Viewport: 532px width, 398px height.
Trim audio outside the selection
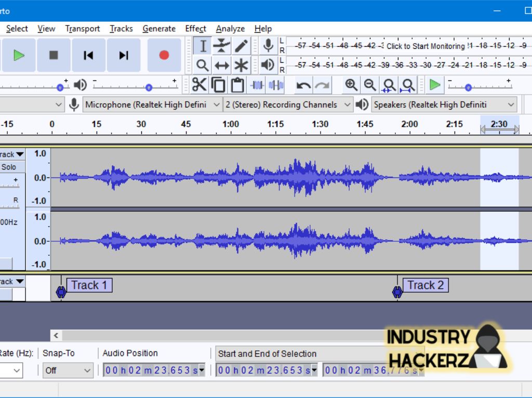point(257,85)
